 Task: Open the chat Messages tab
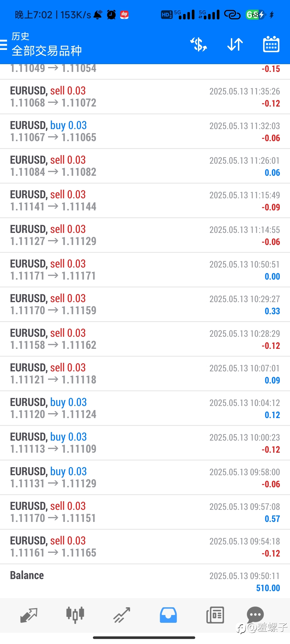255,614
